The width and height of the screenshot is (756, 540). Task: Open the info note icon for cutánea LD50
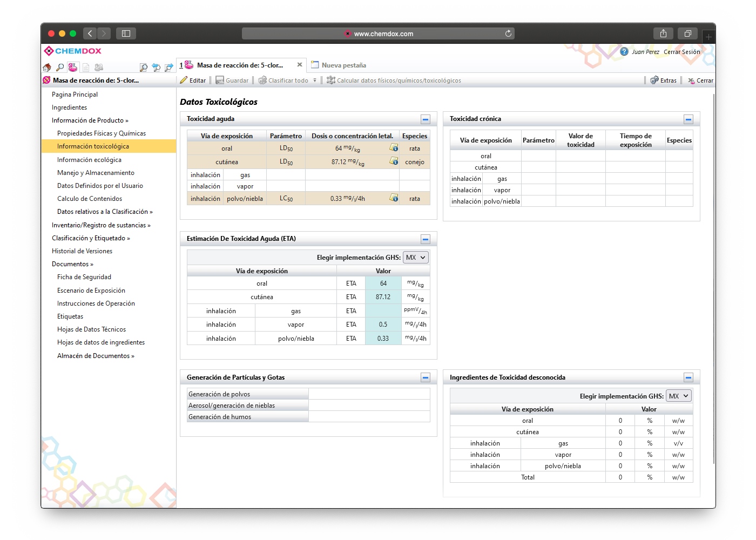[x=394, y=161]
